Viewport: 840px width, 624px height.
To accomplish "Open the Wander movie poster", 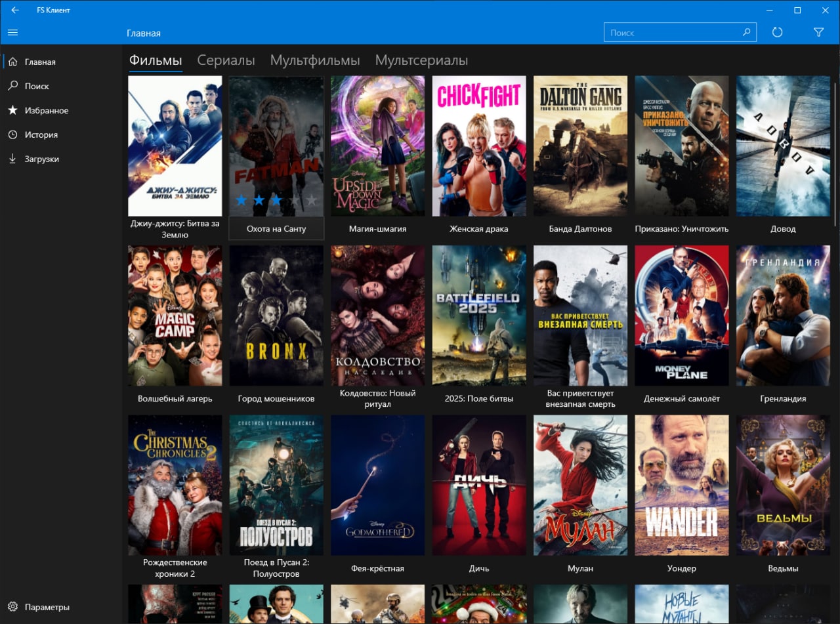I will pos(682,486).
